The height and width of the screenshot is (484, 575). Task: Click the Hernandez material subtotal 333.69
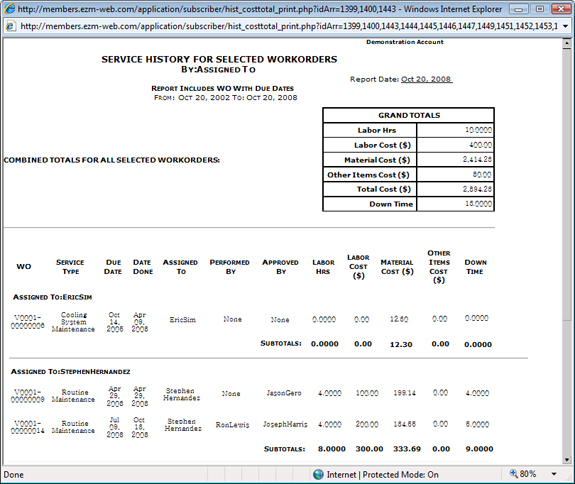(x=407, y=449)
